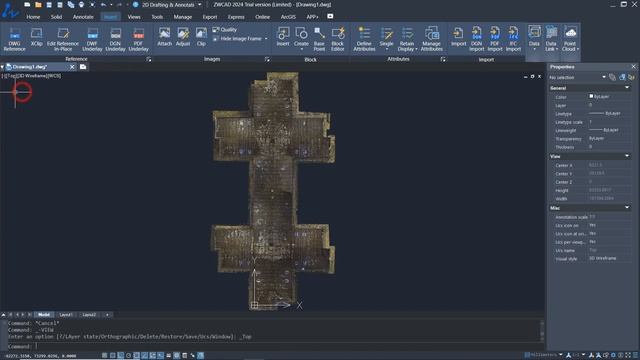Click the Open folder icon in quick access bar

pos(38,4)
